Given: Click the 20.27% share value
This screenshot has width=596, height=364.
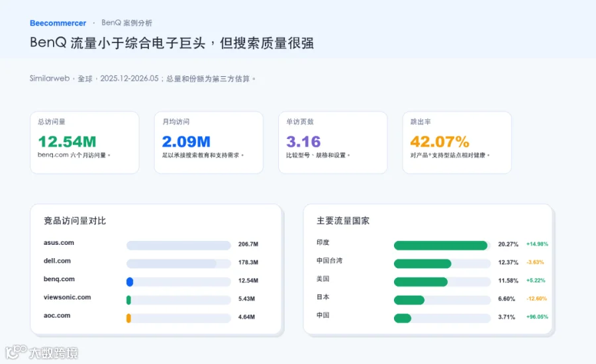Looking at the screenshot, I should click(508, 244).
